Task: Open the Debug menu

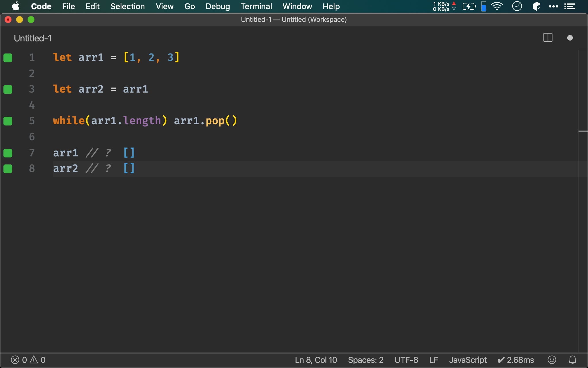Action: (x=217, y=6)
